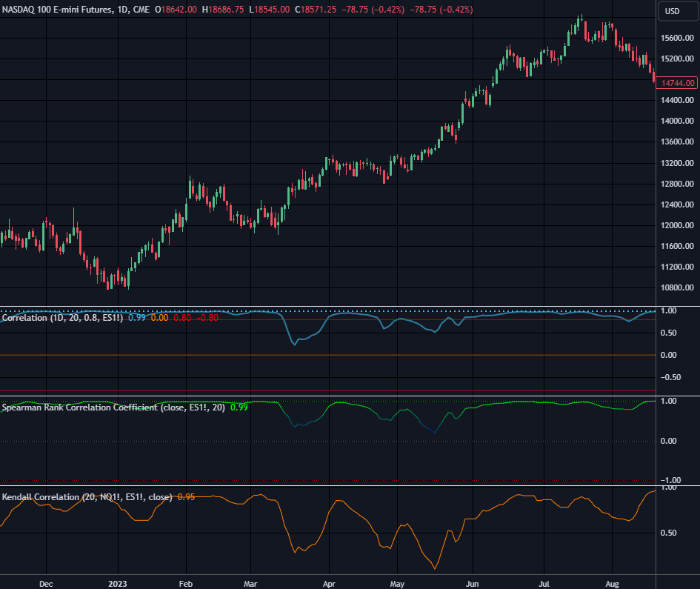Click the Feb label on the time axis

tap(186, 584)
